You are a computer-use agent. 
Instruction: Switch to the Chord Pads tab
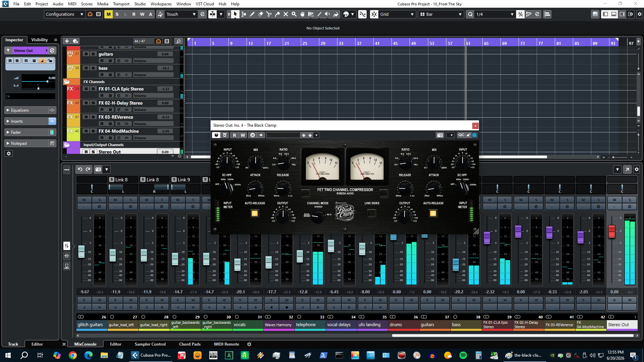point(190,344)
